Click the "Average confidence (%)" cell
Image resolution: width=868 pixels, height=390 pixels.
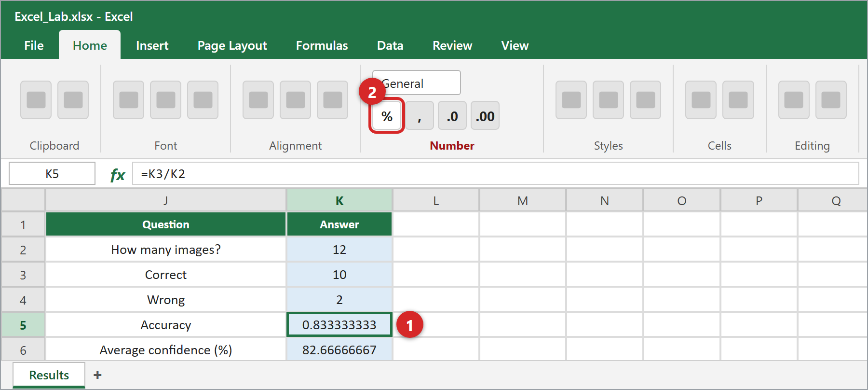(x=166, y=349)
